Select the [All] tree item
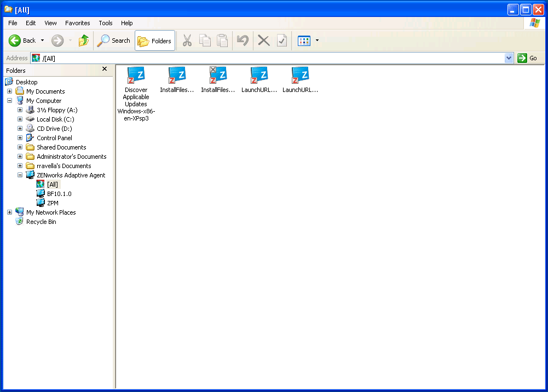 (x=53, y=185)
